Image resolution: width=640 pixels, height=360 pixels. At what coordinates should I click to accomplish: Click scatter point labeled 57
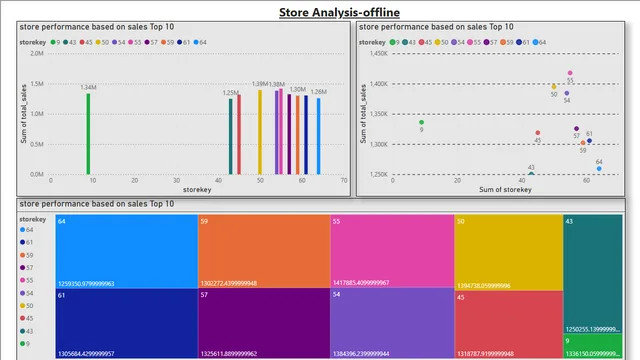tap(577, 129)
